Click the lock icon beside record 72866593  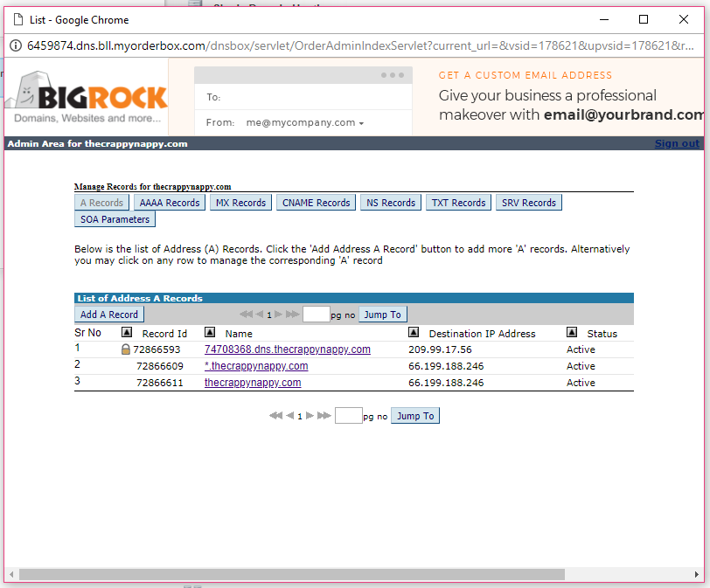pos(126,349)
